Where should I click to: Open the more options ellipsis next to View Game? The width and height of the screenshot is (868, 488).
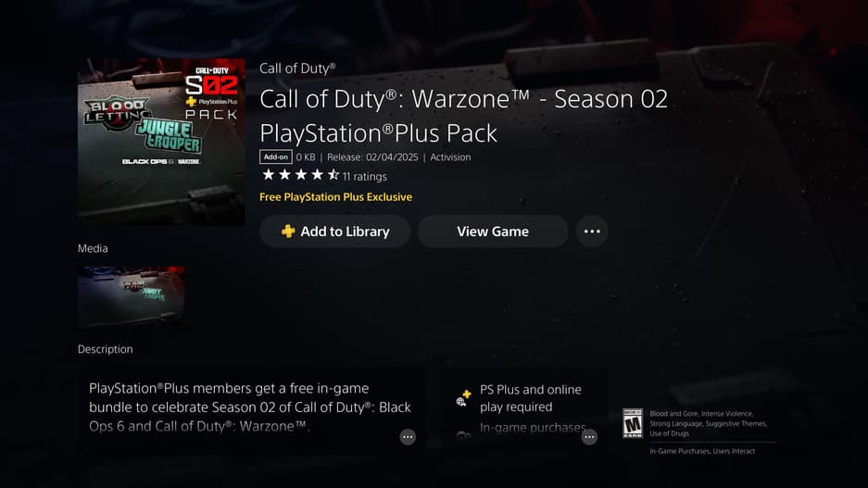click(592, 231)
